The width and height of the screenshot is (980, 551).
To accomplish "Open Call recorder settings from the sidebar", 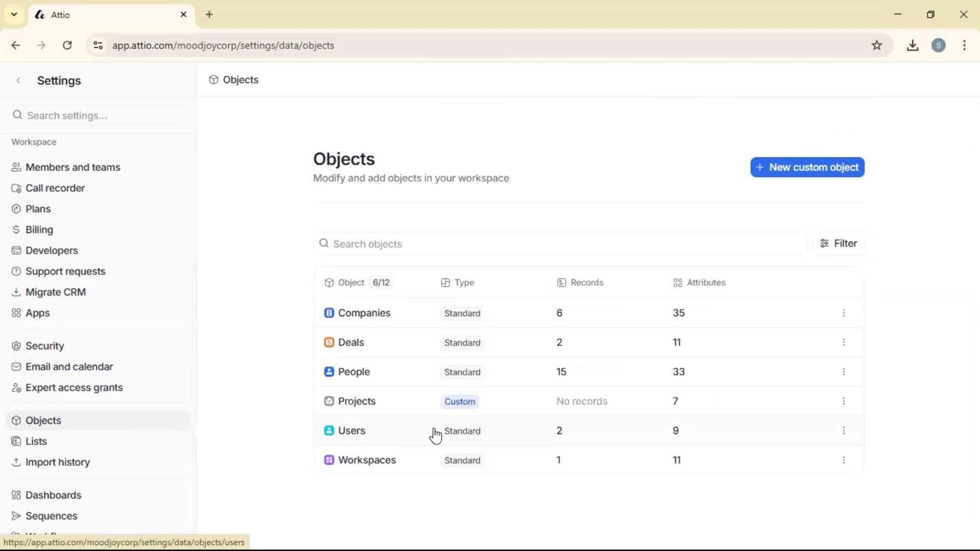I will tap(17, 188).
